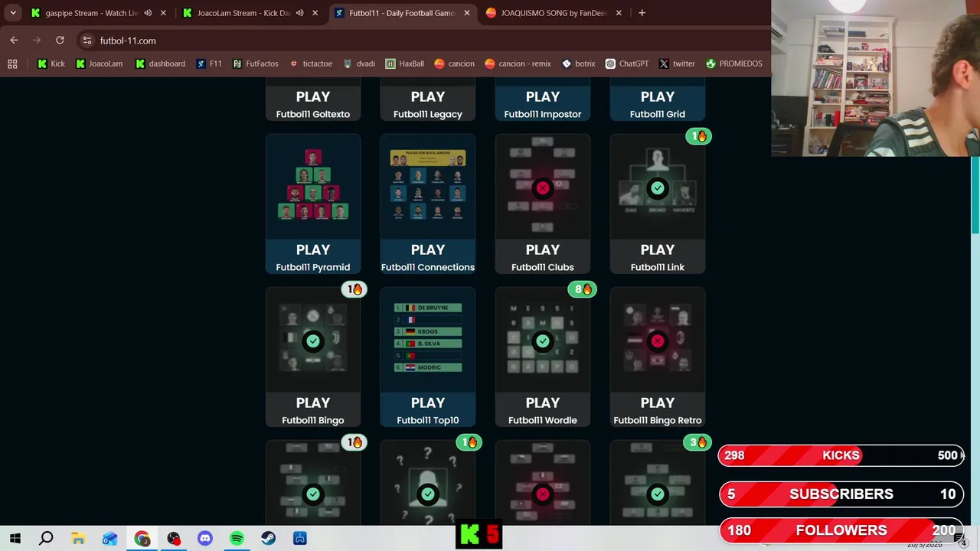The image size is (980, 551).
Task: Open the botrix bookmark
Action: [578, 64]
